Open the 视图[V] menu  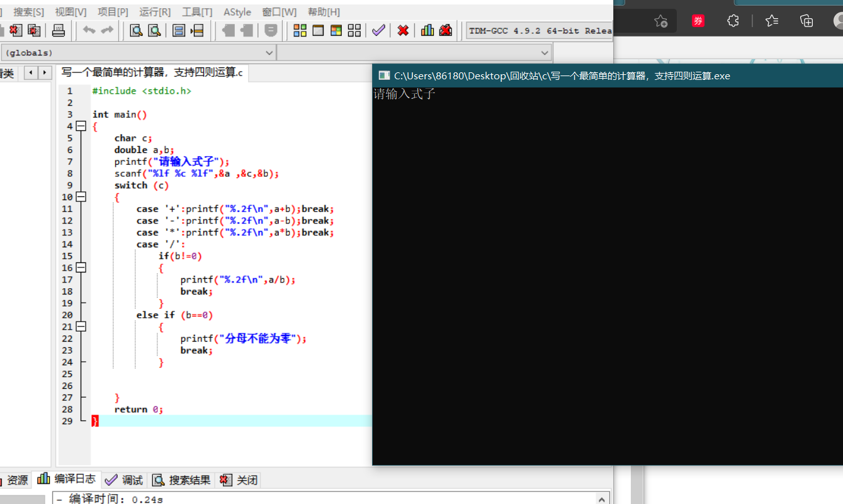point(71,12)
